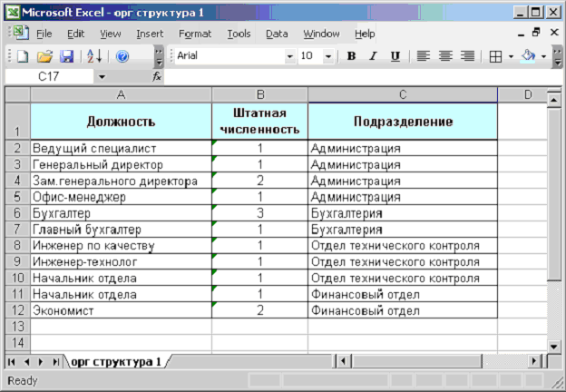The width and height of the screenshot is (566, 392).
Task: Open the Insert menu
Action: coord(150,34)
